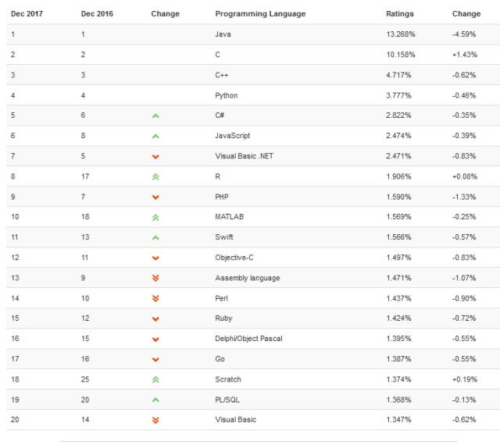Click the PL/SQL language name

[x=227, y=400]
